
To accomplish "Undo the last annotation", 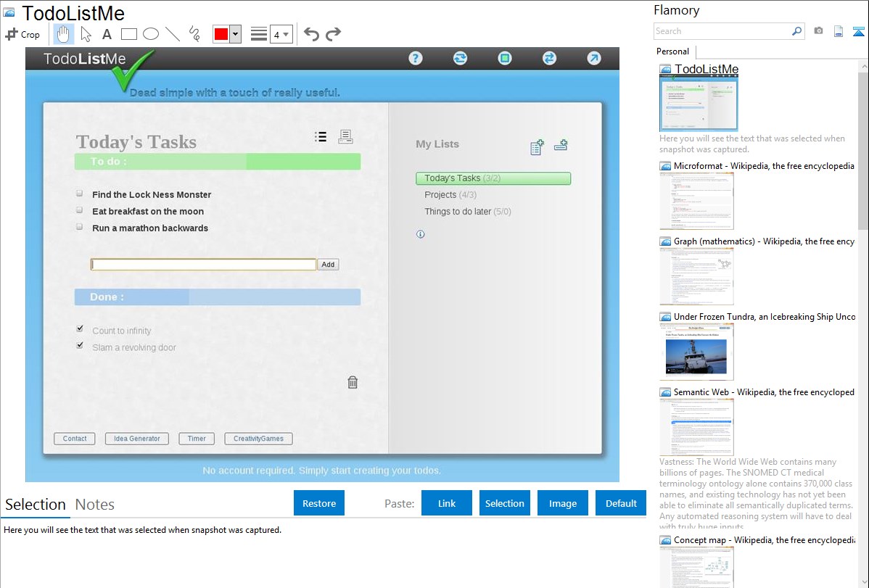I will pyautogui.click(x=311, y=34).
